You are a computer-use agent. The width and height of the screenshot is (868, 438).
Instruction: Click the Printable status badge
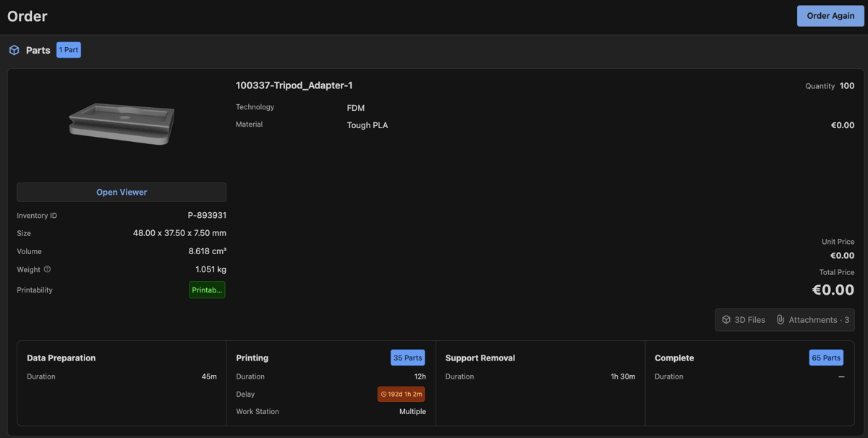pyautogui.click(x=208, y=290)
